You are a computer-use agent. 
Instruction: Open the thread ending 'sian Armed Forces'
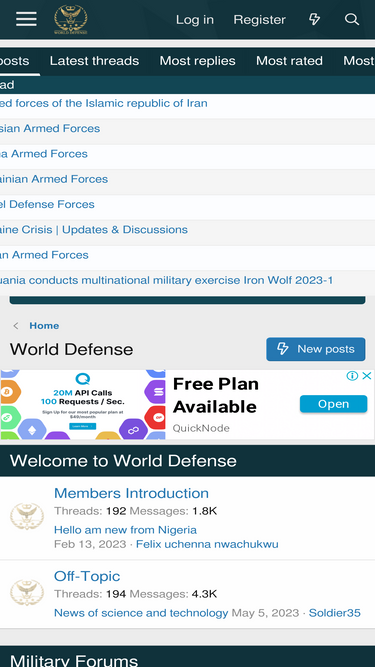click(x=50, y=128)
